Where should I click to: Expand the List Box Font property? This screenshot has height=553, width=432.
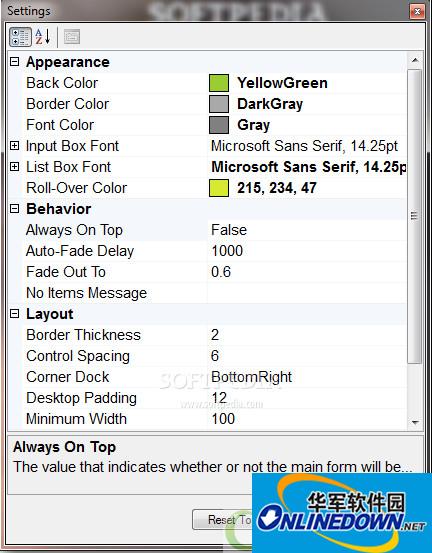pos(14,166)
